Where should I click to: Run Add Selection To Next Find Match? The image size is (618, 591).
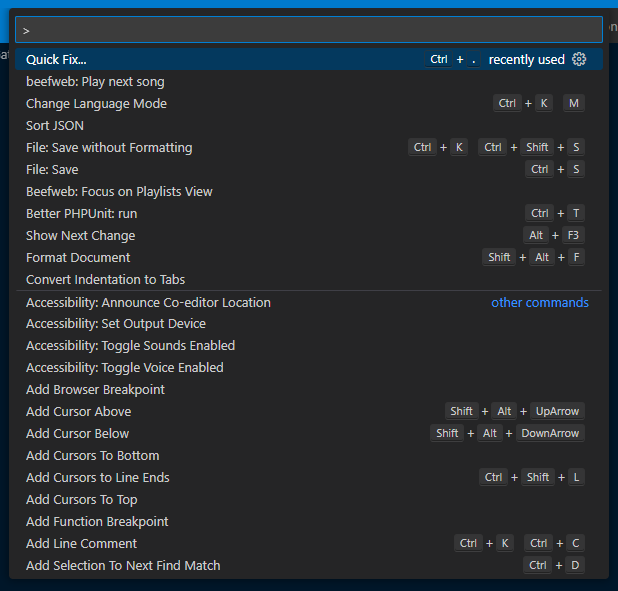click(x=123, y=566)
